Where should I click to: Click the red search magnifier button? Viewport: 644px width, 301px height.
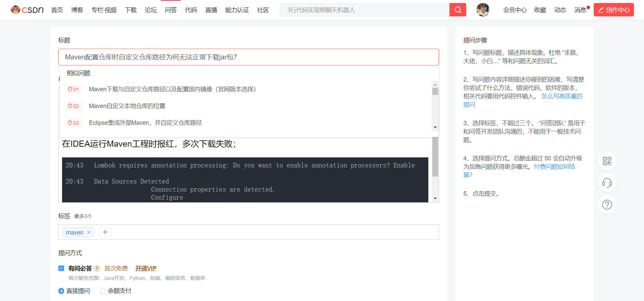(458, 10)
